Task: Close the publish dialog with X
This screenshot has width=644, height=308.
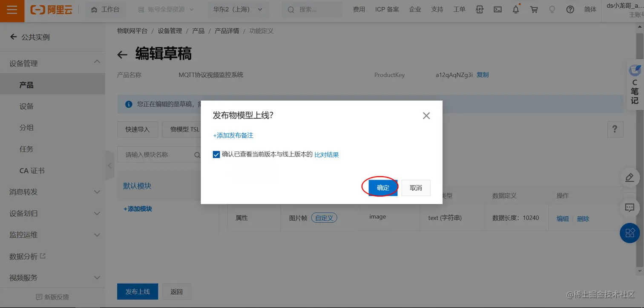Action: pyautogui.click(x=426, y=116)
